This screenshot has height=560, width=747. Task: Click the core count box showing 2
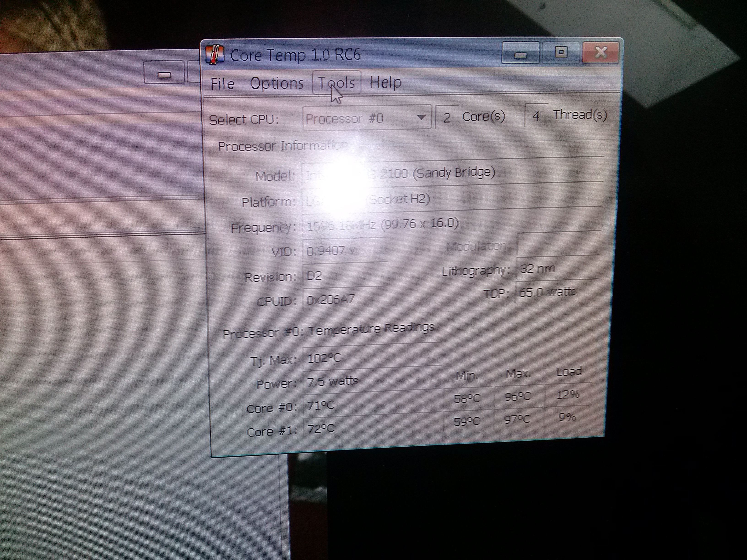pos(447,117)
